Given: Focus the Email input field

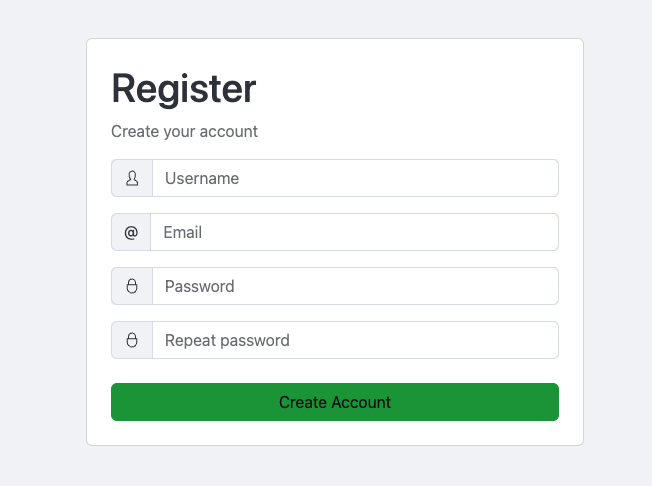Looking at the screenshot, I should [354, 232].
